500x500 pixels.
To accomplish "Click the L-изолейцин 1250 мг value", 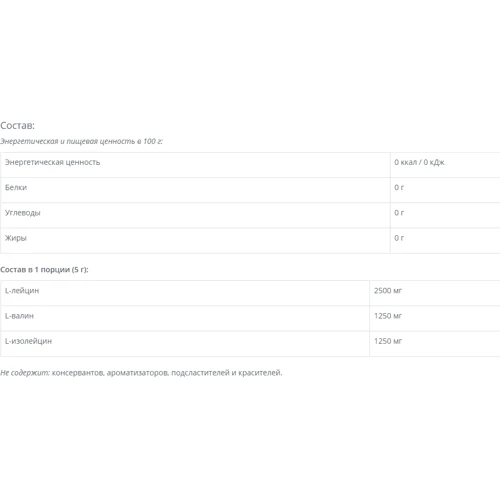I will pos(388,341).
